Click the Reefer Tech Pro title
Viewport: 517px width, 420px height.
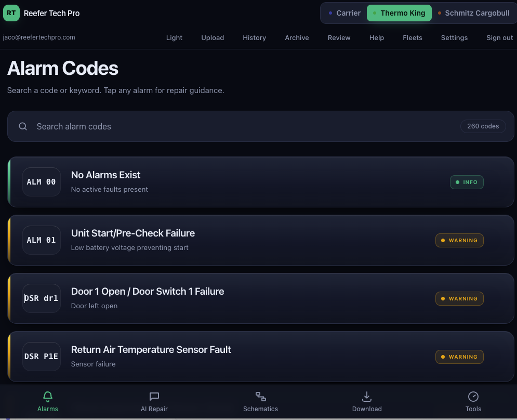click(52, 13)
